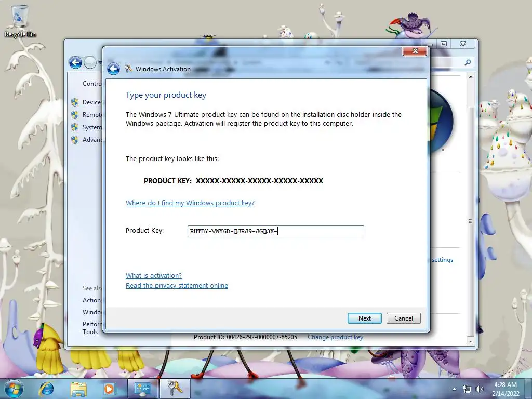Screen dimensions: 532x399
Task: Open the Recycle Bin desktop icon
Action: click(20, 20)
